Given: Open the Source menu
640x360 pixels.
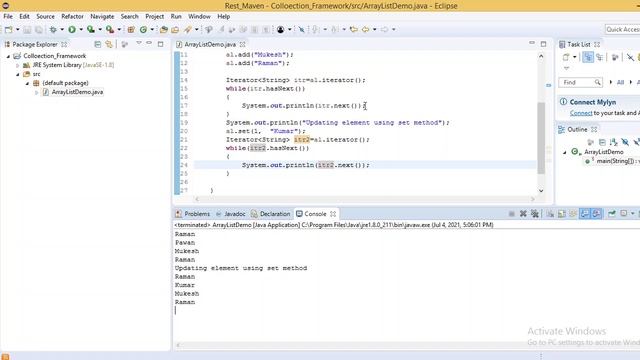Looking at the screenshot, I should pyautogui.click(x=45, y=16).
